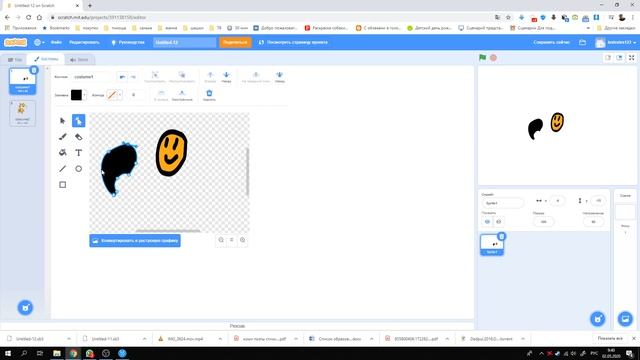Click Save Now in menu bar
Screen dimensions: 640x360
(551, 42)
